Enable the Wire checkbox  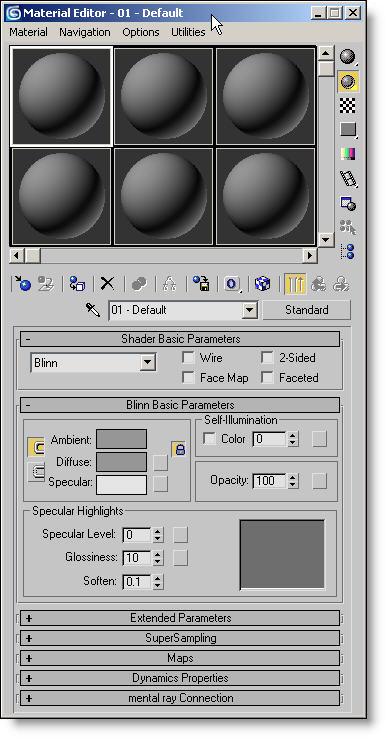[188, 358]
